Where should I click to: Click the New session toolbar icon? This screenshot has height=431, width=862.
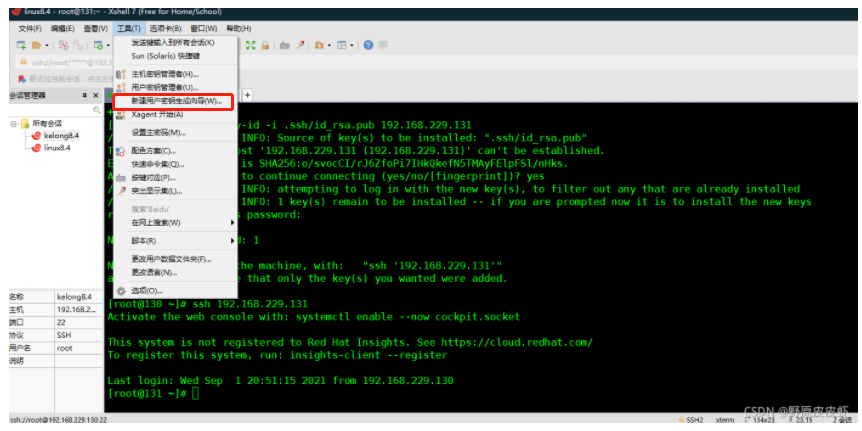[x=21, y=45]
